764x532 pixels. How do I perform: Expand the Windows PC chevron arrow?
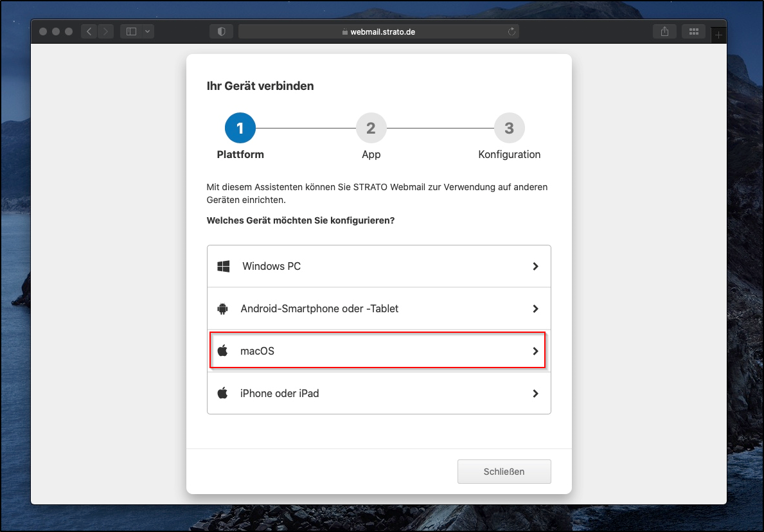(535, 266)
